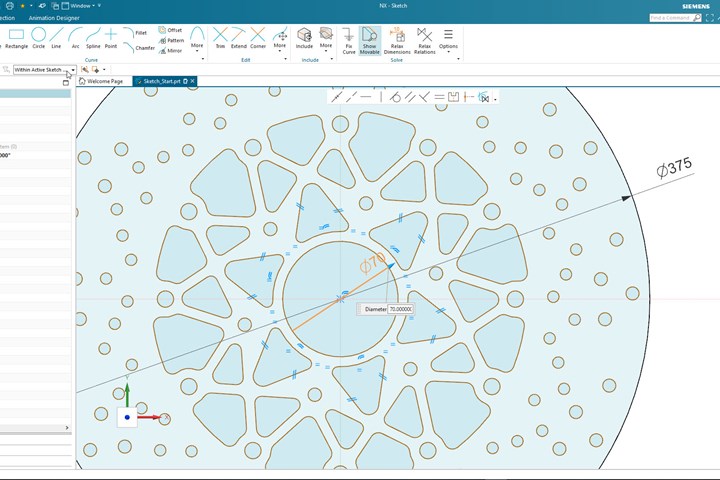Apply the parallel relation
This screenshot has width=720, height=480.
tap(410, 97)
